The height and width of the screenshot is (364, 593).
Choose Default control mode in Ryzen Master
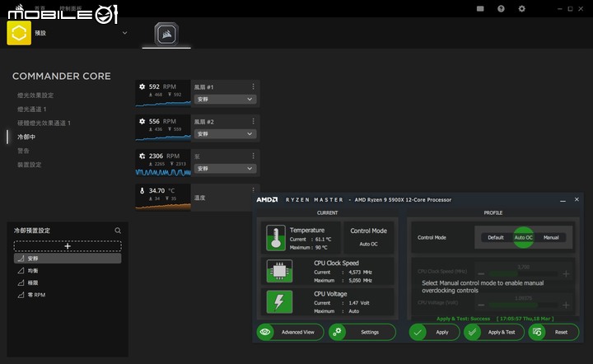point(496,237)
